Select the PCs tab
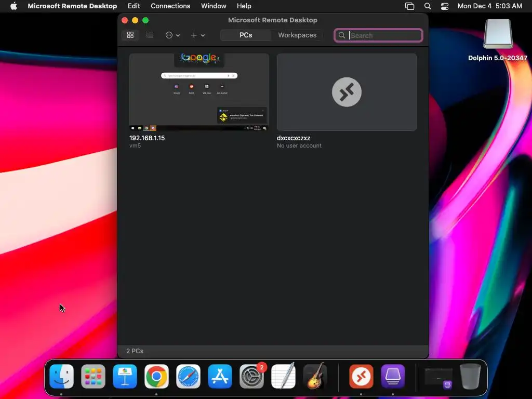This screenshot has height=399, width=532. (x=246, y=35)
